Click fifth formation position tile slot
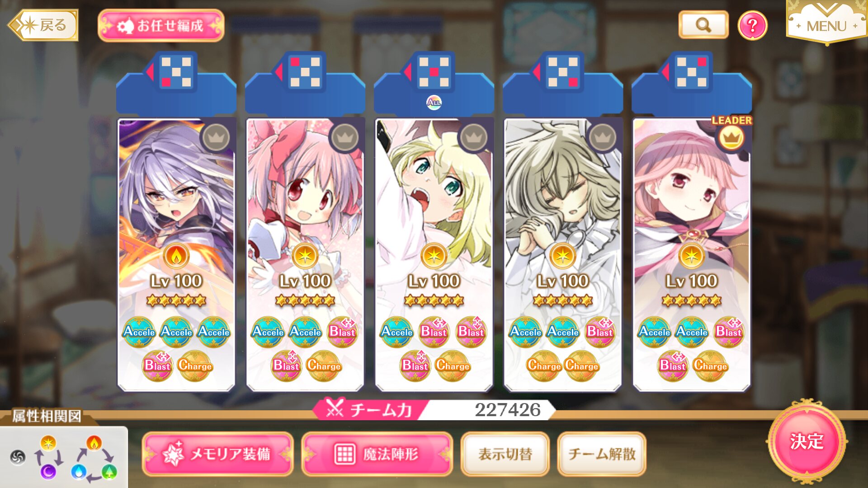Image resolution: width=868 pixels, height=488 pixels. tap(692, 82)
